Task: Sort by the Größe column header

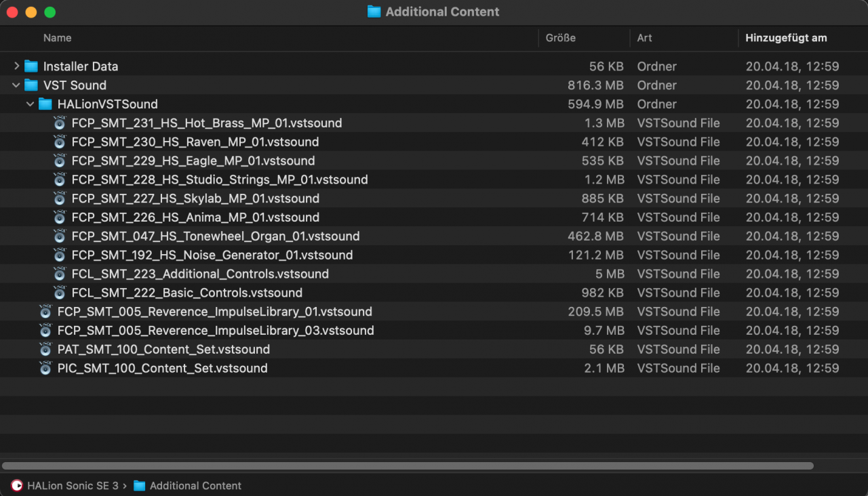Action: point(561,38)
